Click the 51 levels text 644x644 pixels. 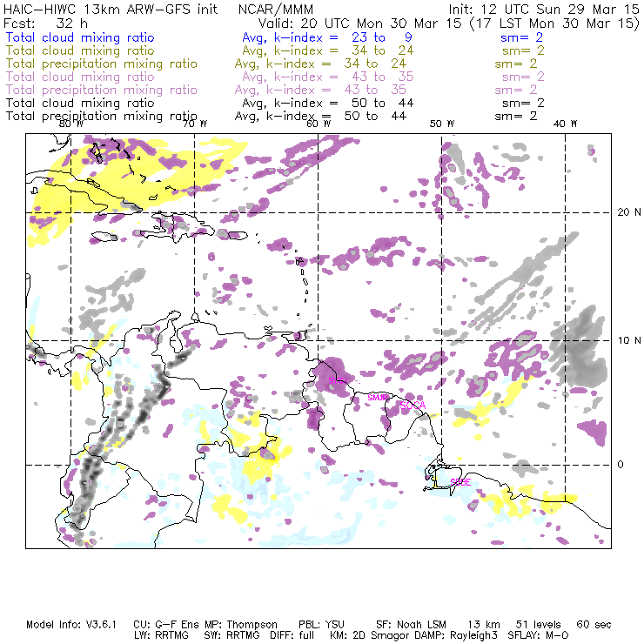[x=539, y=625]
